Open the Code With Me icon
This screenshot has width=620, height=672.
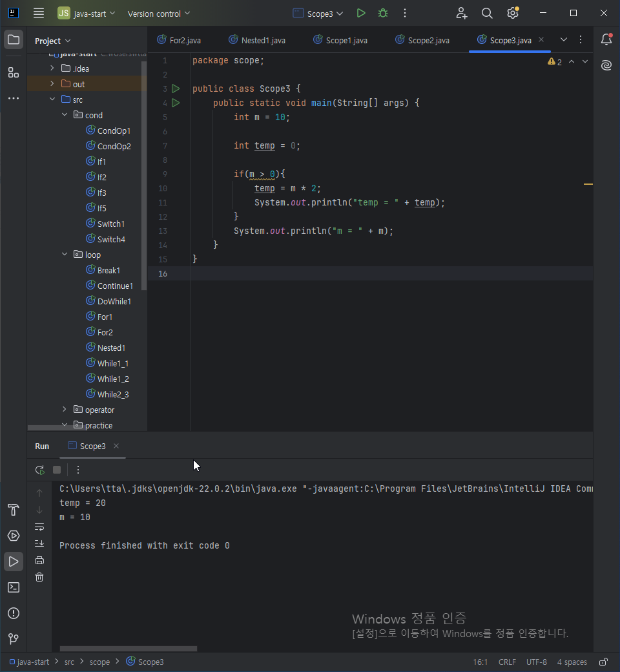pyautogui.click(x=462, y=14)
